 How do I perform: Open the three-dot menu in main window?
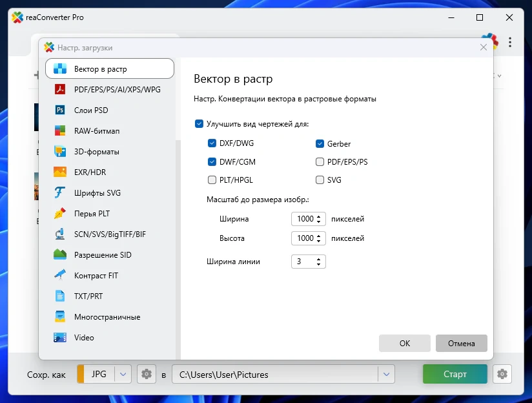coord(510,43)
